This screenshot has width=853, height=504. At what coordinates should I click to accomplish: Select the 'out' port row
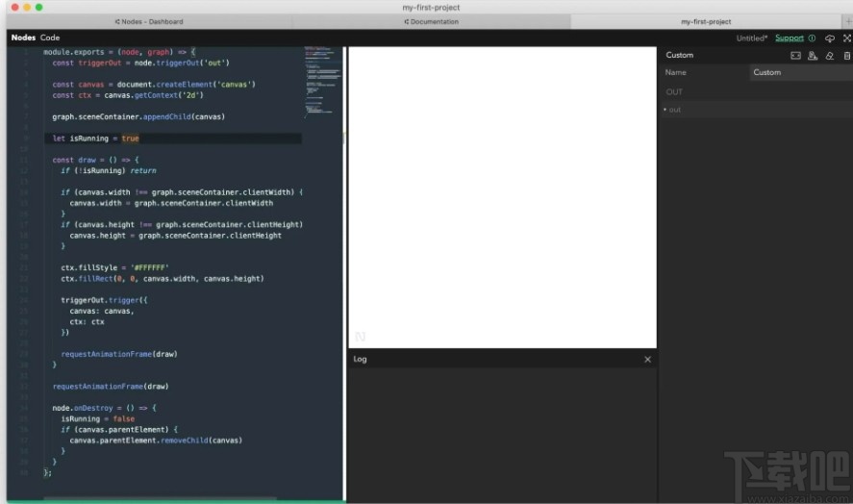tap(756, 110)
